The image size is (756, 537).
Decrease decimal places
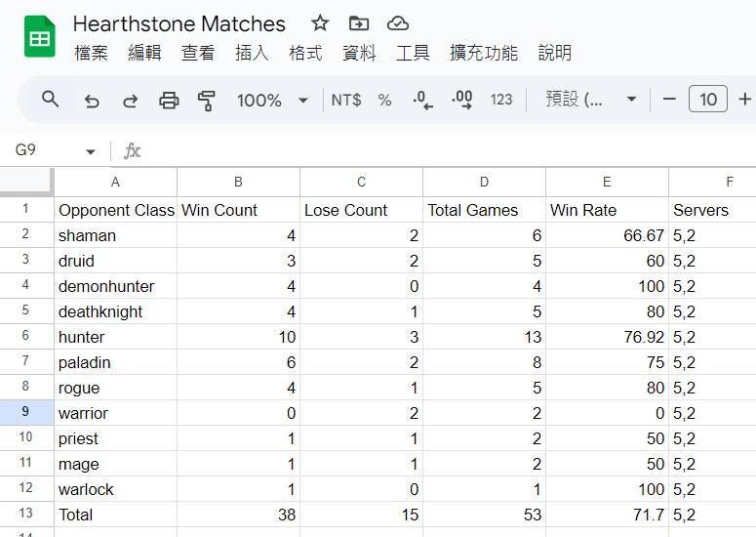pos(422,100)
